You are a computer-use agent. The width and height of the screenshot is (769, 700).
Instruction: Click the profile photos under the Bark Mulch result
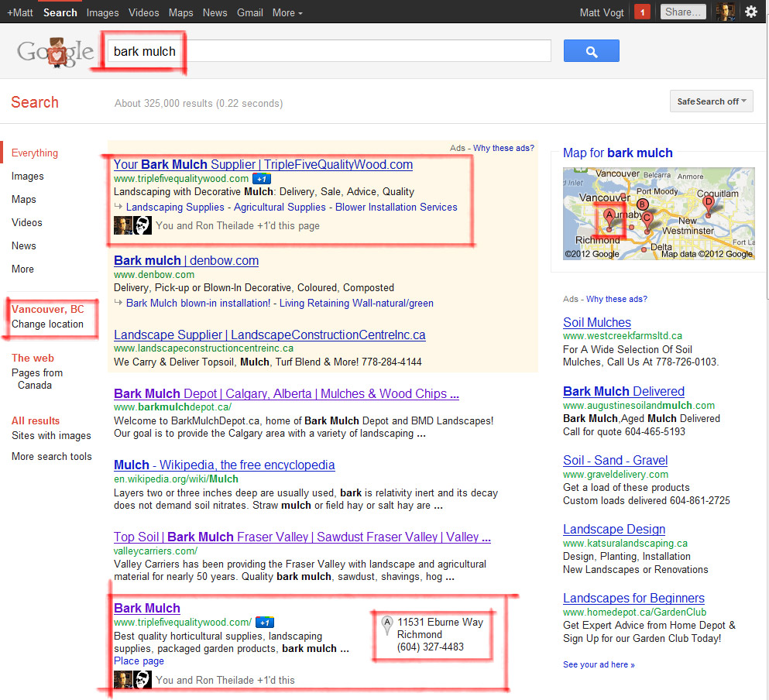(x=132, y=680)
